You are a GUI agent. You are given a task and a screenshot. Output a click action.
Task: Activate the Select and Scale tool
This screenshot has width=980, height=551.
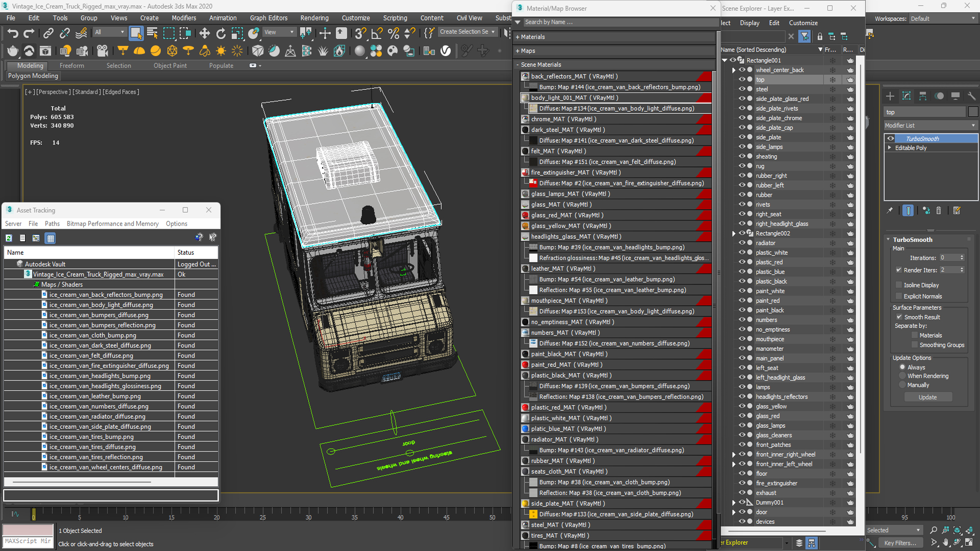237,33
